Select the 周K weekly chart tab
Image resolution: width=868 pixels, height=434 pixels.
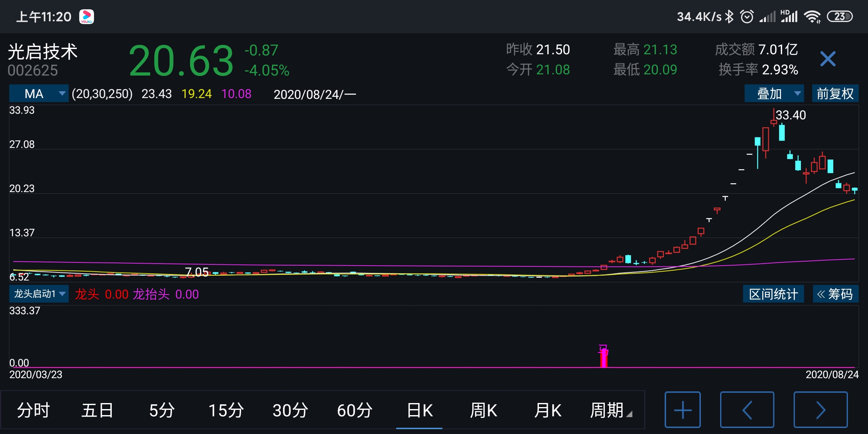(x=484, y=410)
